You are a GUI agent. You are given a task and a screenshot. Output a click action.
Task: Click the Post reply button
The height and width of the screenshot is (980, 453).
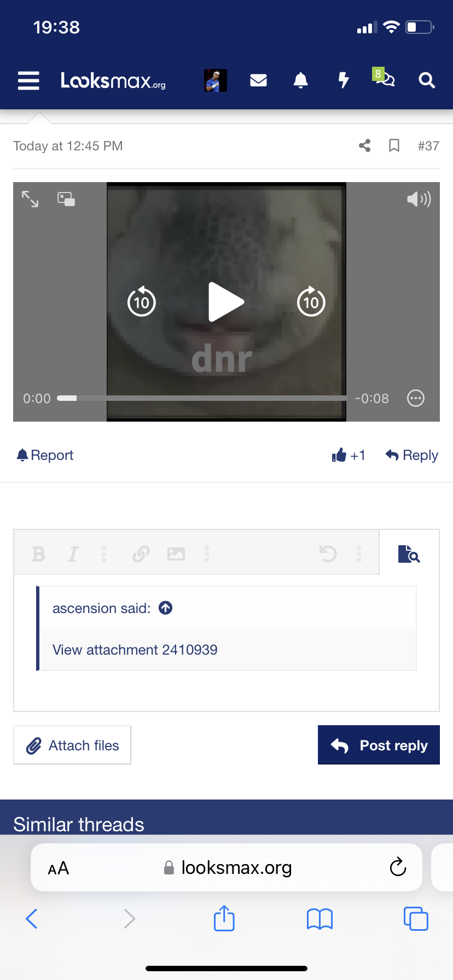[379, 745]
